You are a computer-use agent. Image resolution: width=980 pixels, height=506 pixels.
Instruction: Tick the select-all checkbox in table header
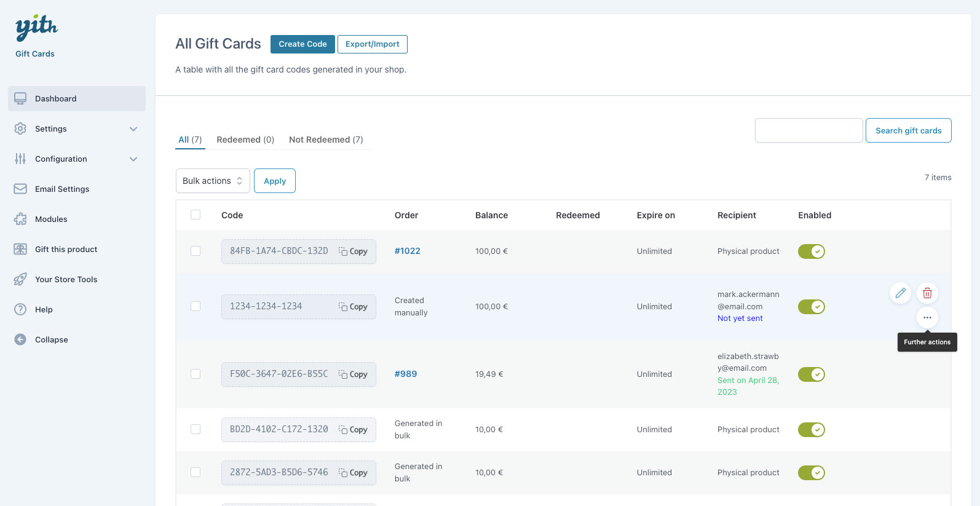pos(196,215)
